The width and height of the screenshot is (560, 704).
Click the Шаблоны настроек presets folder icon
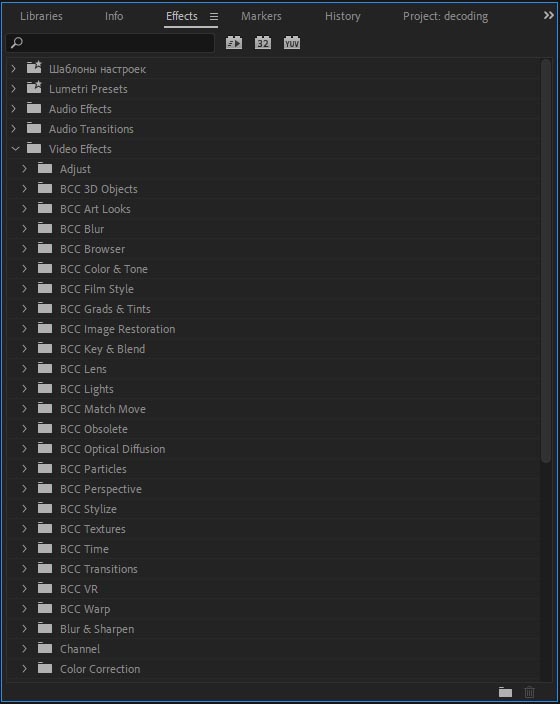34,67
